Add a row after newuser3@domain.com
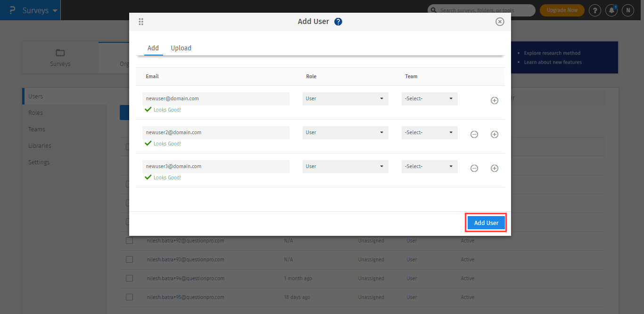The width and height of the screenshot is (644, 314). [x=495, y=168]
